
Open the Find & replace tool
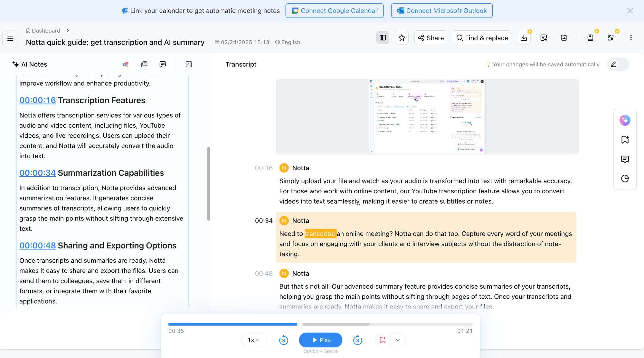(482, 38)
